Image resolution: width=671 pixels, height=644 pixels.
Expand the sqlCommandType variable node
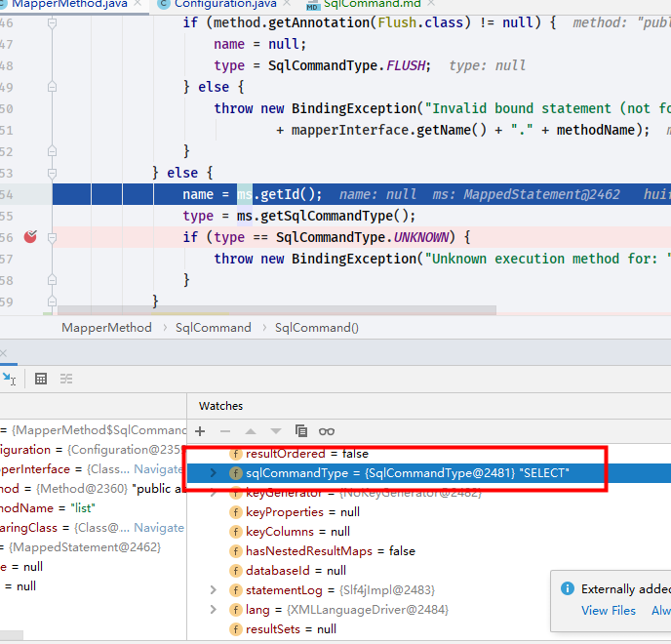click(x=214, y=473)
